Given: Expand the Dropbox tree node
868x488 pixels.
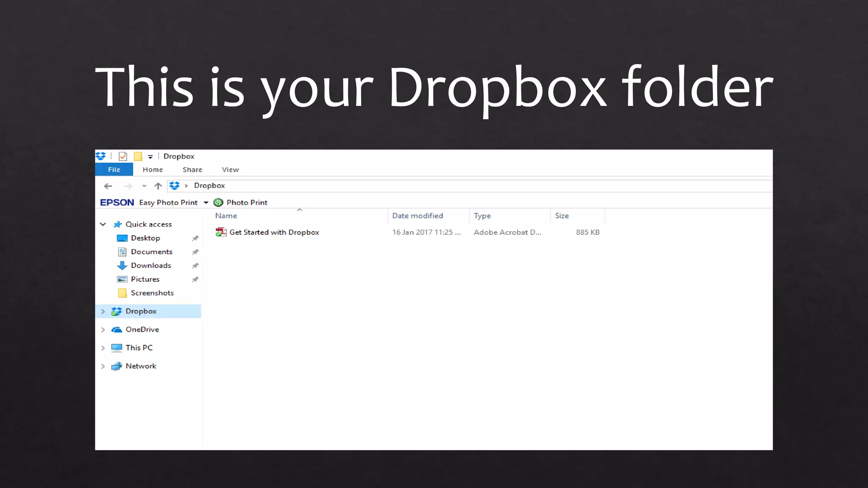Looking at the screenshot, I should point(103,311).
